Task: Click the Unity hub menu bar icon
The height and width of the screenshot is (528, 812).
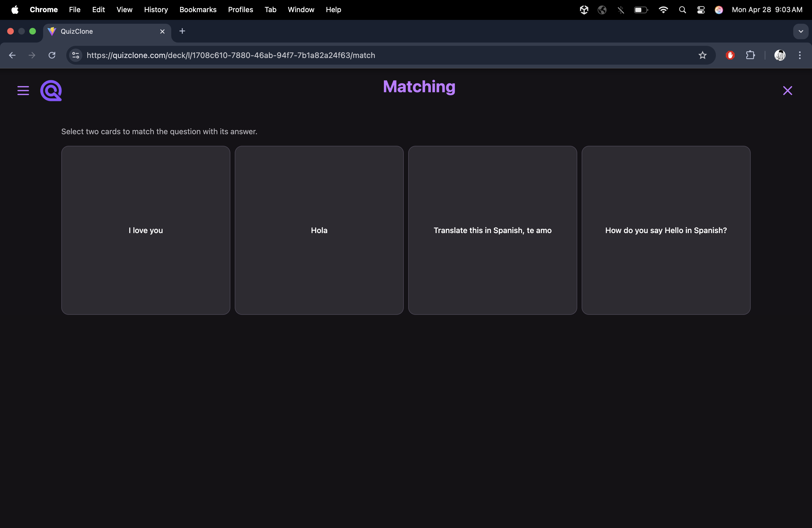Action: pos(584,10)
